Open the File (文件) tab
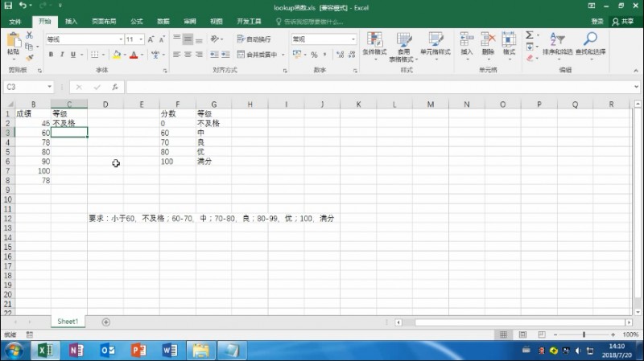This screenshot has height=361, width=644. 14,22
